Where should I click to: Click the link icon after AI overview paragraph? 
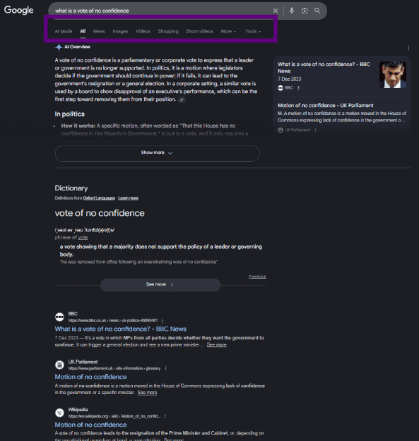(182, 99)
